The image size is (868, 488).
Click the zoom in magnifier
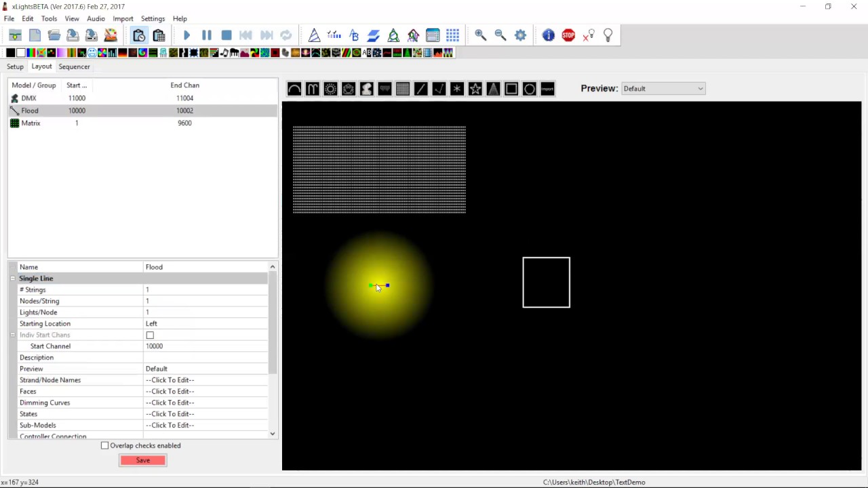[x=481, y=35]
